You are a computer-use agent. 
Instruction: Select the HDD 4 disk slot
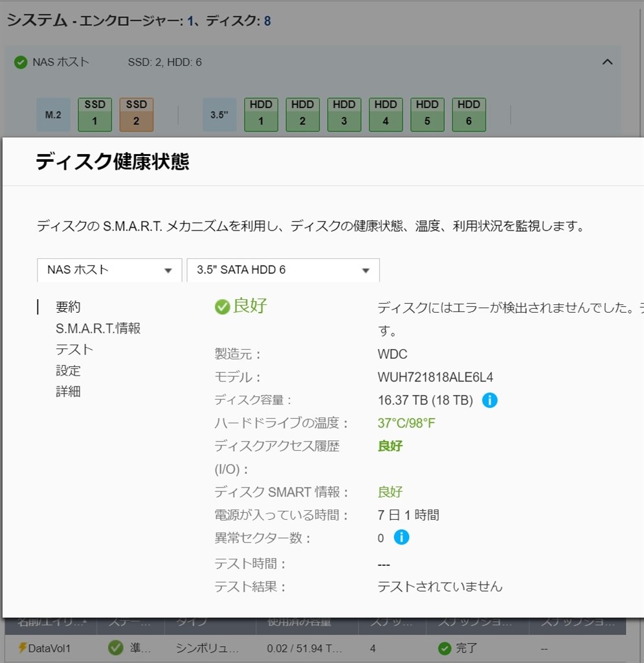[385, 114]
